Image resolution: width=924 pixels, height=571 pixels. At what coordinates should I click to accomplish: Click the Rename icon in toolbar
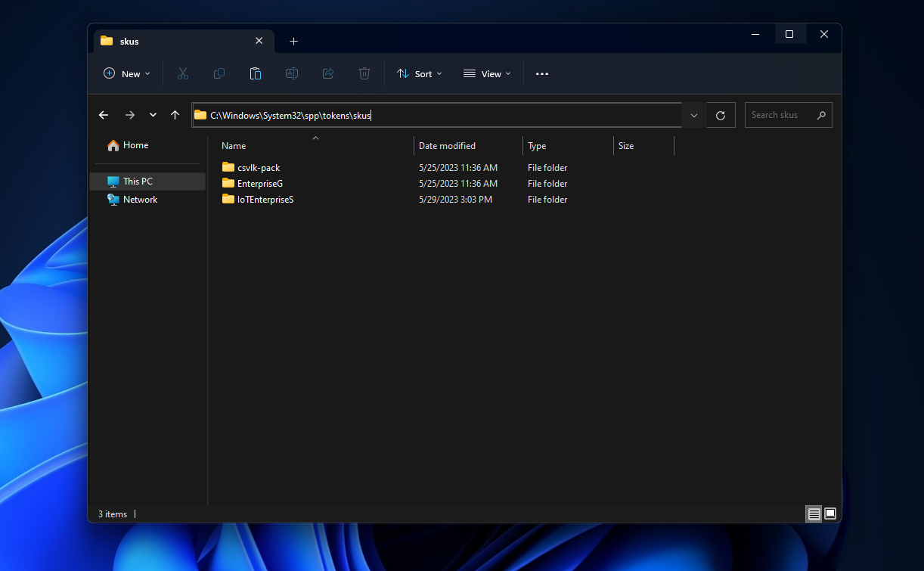[292, 73]
